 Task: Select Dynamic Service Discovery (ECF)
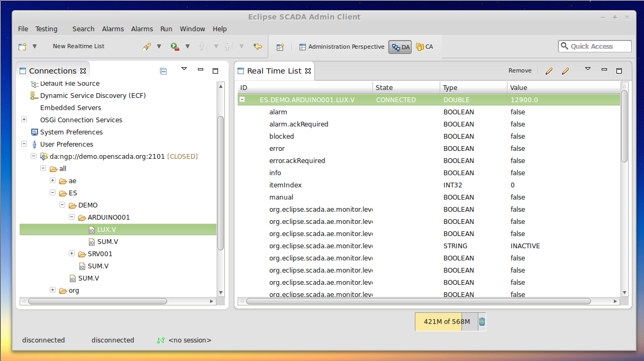pos(93,96)
